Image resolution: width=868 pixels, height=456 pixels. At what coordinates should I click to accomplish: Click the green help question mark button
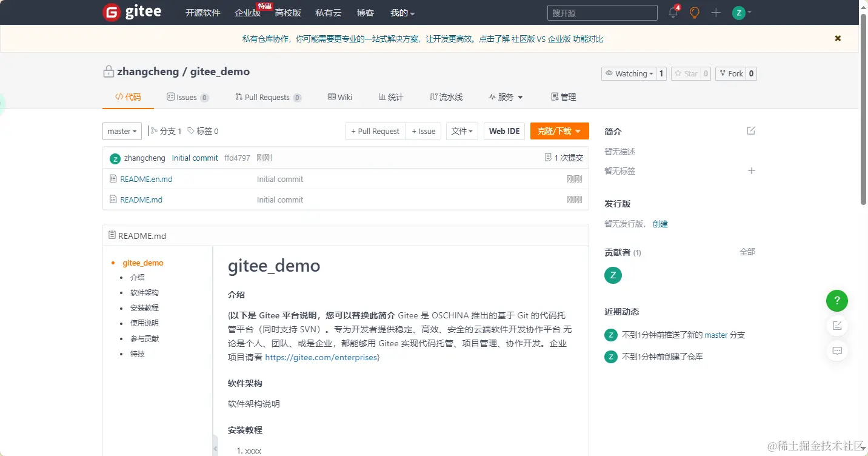(x=837, y=300)
